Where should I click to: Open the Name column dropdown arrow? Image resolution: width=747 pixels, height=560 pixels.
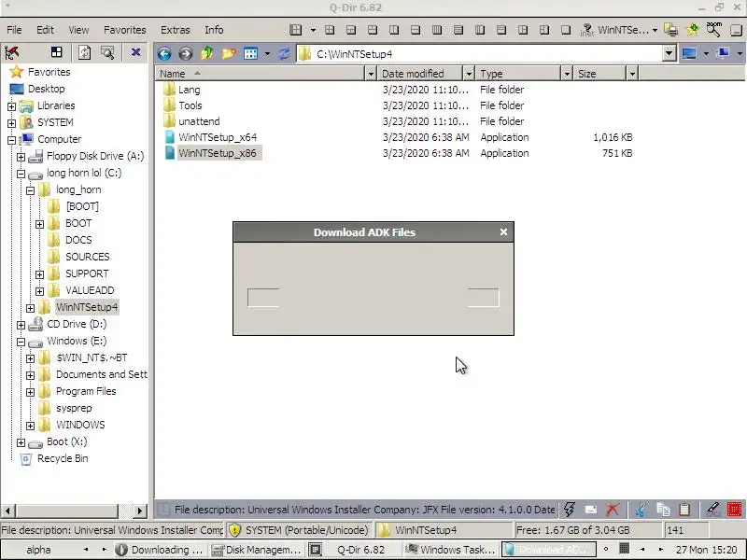[371, 74]
